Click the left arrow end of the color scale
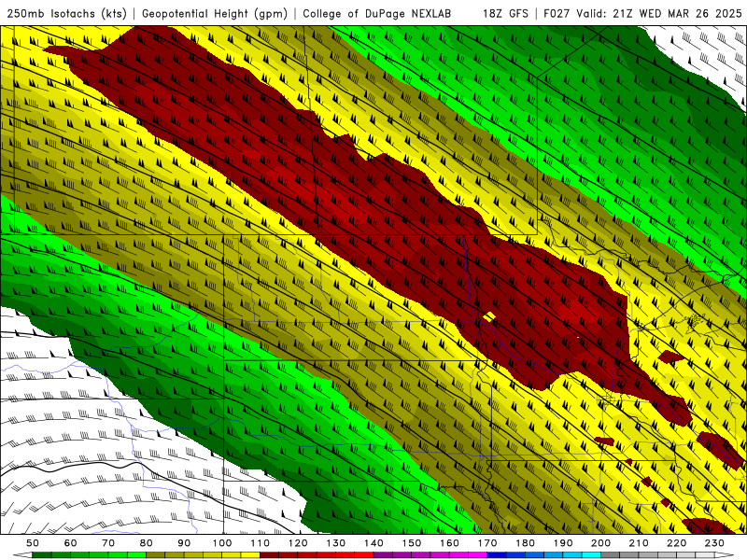Viewport: 747px width, 560px height. click(x=22, y=555)
